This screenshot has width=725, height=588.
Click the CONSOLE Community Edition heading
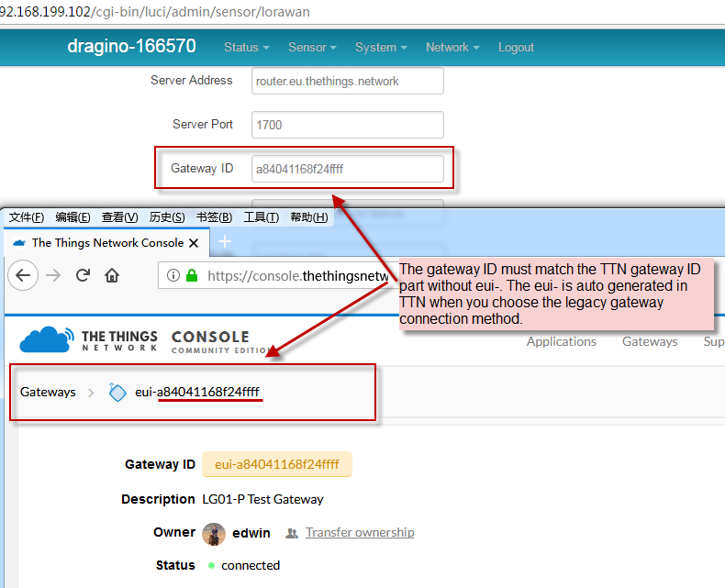pyautogui.click(x=220, y=342)
